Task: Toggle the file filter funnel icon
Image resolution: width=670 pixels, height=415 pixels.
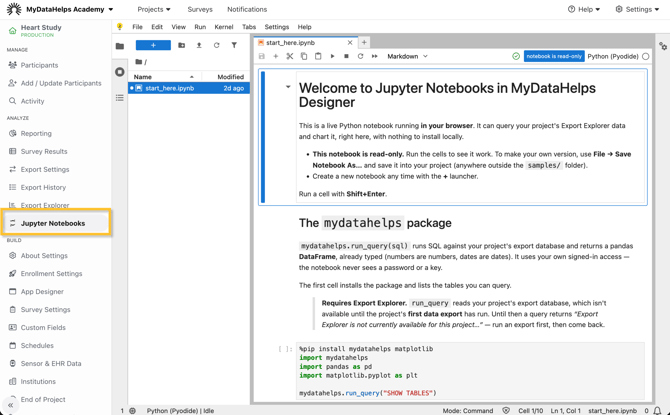Action: point(234,45)
